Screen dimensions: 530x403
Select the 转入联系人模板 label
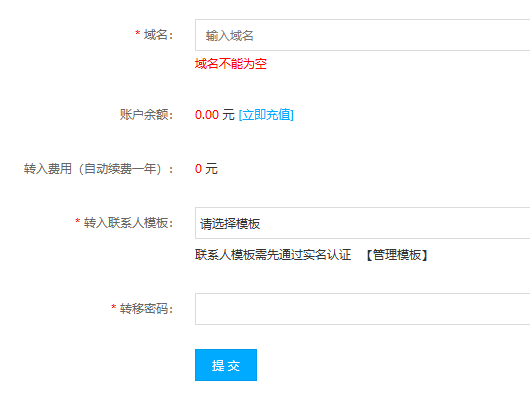128,223
